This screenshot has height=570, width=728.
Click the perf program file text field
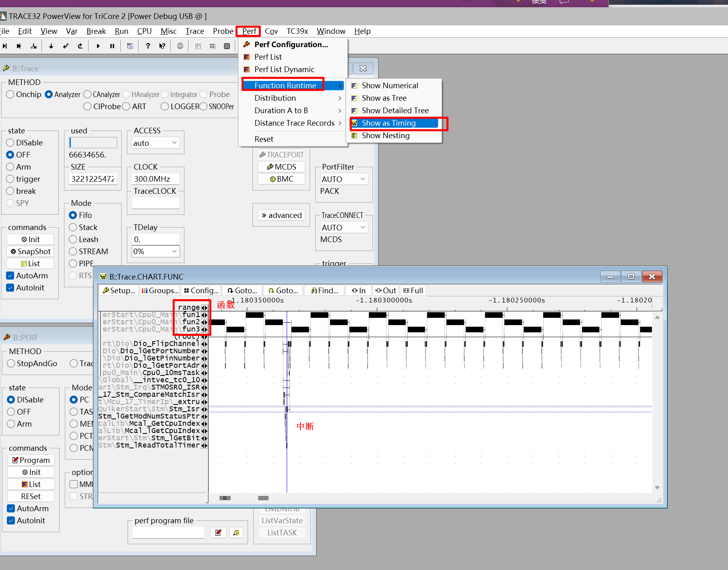click(168, 533)
